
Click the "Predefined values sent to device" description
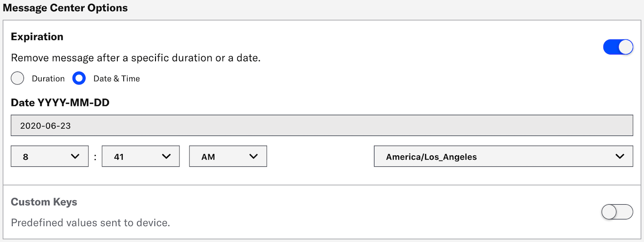(90, 223)
